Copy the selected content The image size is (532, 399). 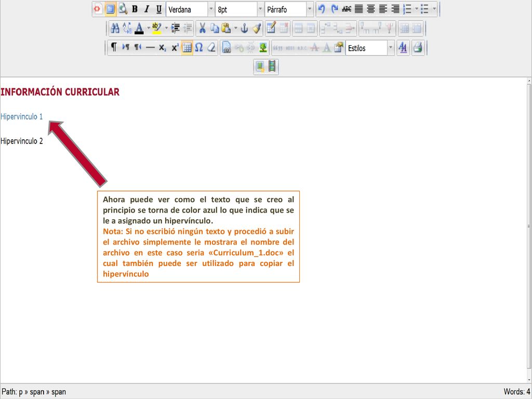point(215,29)
